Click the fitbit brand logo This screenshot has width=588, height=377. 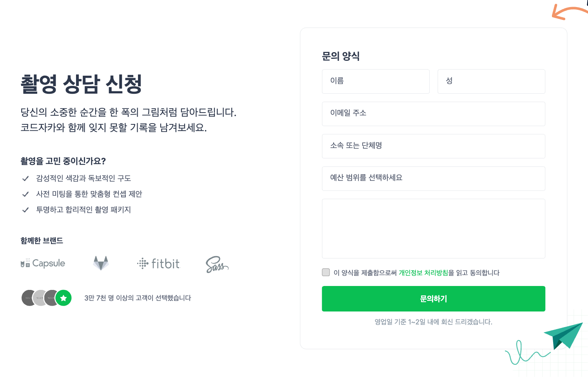pyautogui.click(x=158, y=264)
